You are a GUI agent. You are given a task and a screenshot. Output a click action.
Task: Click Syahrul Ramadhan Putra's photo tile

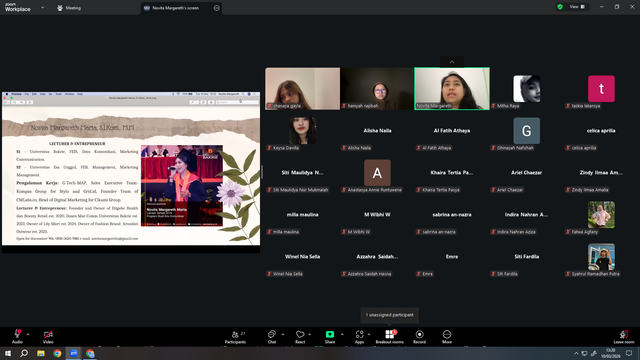(x=601, y=257)
